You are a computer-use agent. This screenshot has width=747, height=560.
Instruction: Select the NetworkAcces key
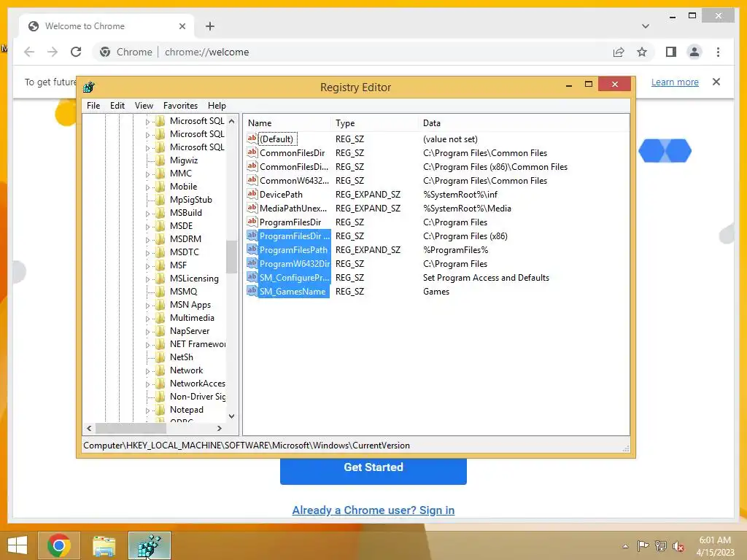click(x=197, y=384)
